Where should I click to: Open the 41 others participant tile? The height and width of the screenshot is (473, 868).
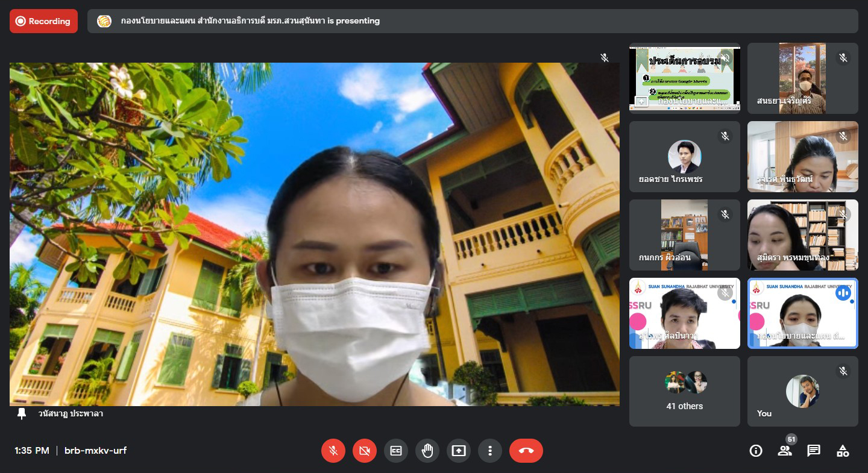(x=684, y=391)
